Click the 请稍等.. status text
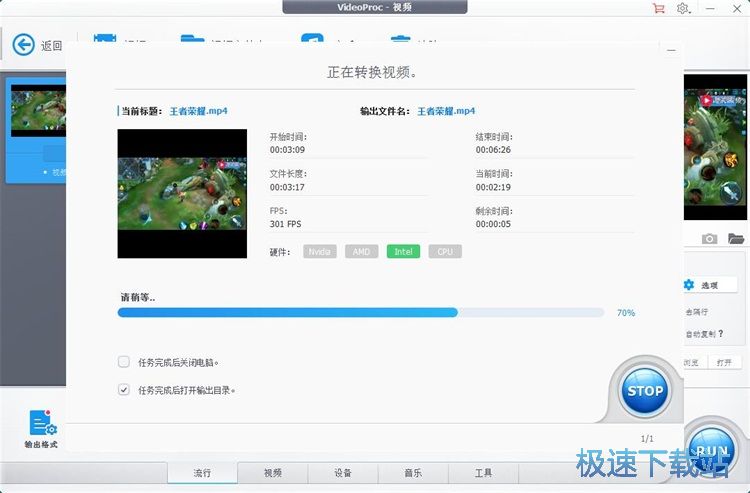This screenshot has width=750, height=493. pos(138,297)
